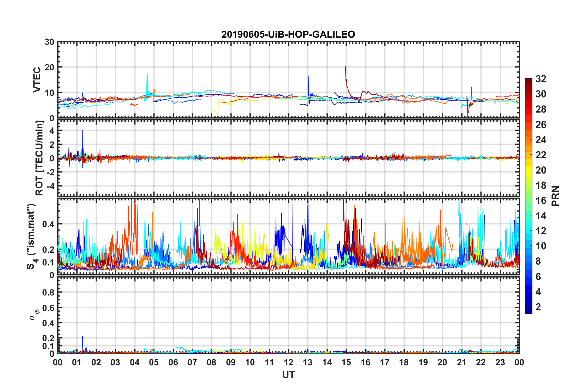Select the UT axis hour label 15
This screenshot has width=577, height=392.
click(346, 362)
